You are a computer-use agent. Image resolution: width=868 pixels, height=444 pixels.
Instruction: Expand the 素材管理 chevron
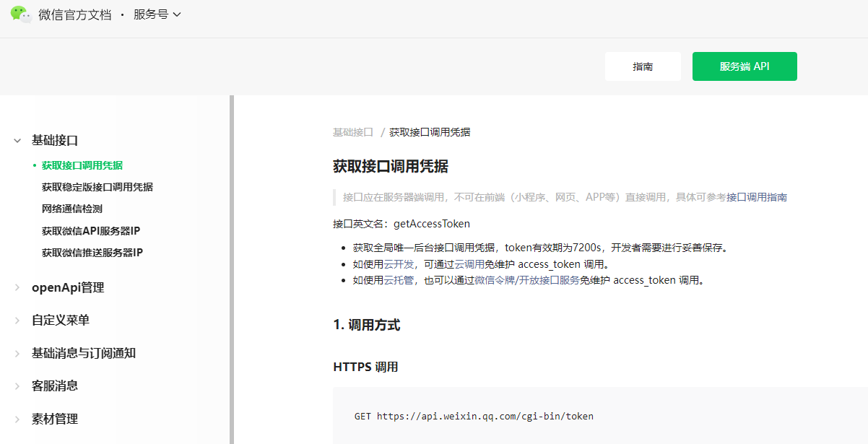17,419
